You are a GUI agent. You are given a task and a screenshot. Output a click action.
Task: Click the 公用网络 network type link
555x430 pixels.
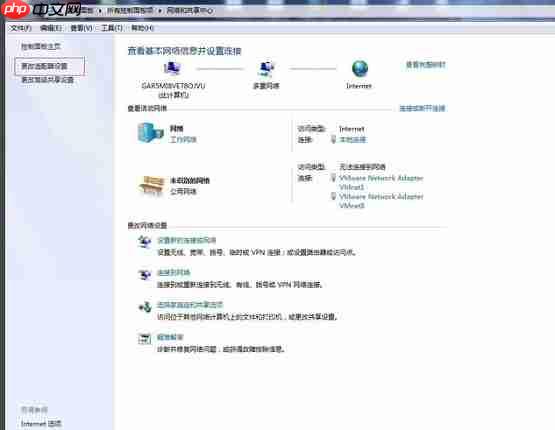(183, 191)
